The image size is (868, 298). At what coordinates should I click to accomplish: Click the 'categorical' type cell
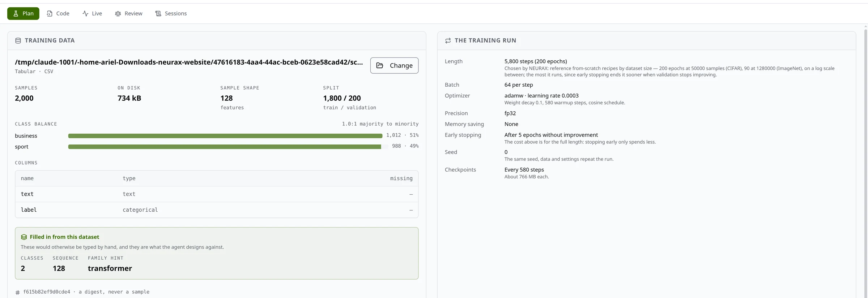140,210
